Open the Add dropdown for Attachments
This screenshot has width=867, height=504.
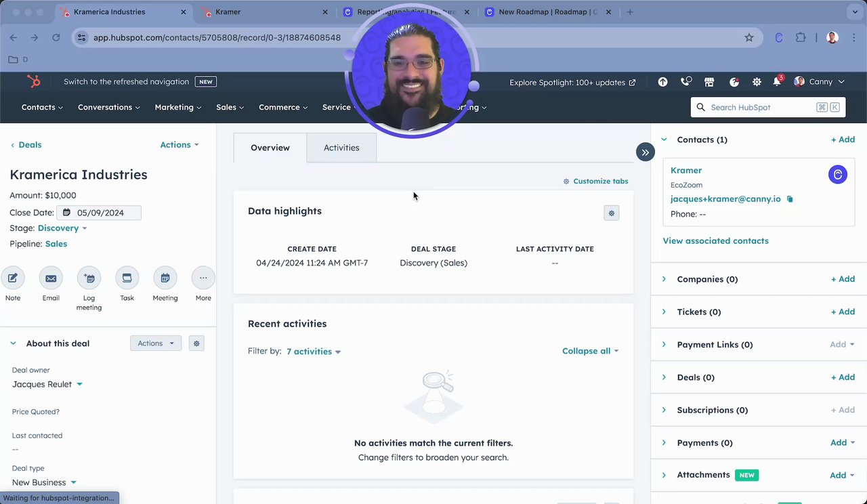pyautogui.click(x=843, y=476)
